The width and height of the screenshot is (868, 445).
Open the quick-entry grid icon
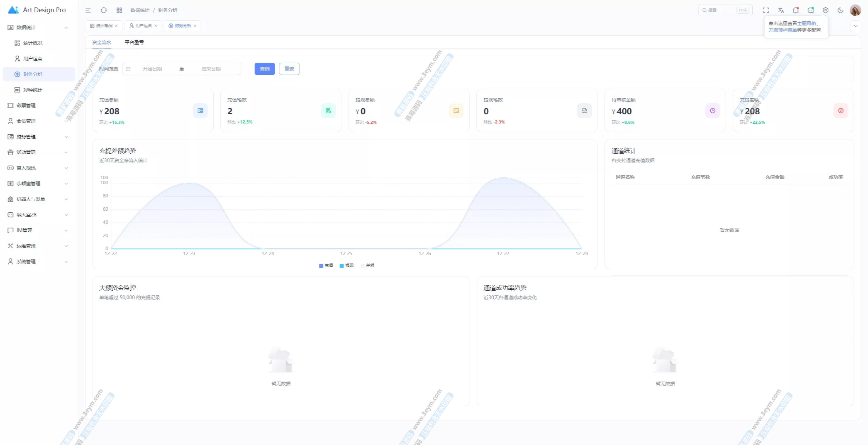[x=119, y=10]
